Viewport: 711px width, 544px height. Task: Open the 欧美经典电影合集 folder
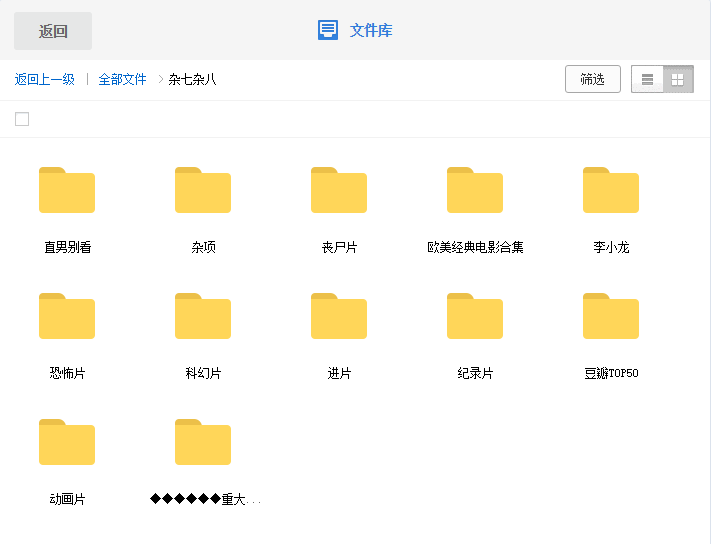point(475,191)
